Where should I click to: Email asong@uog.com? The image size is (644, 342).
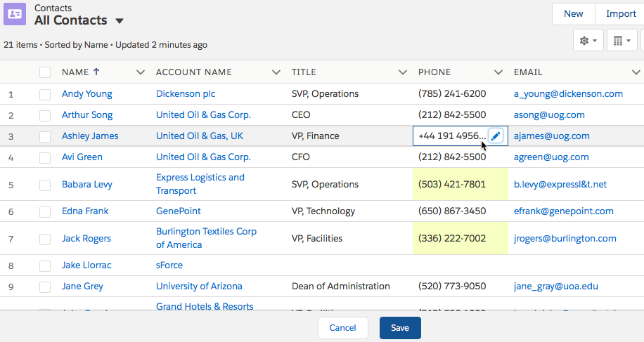(549, 115)
